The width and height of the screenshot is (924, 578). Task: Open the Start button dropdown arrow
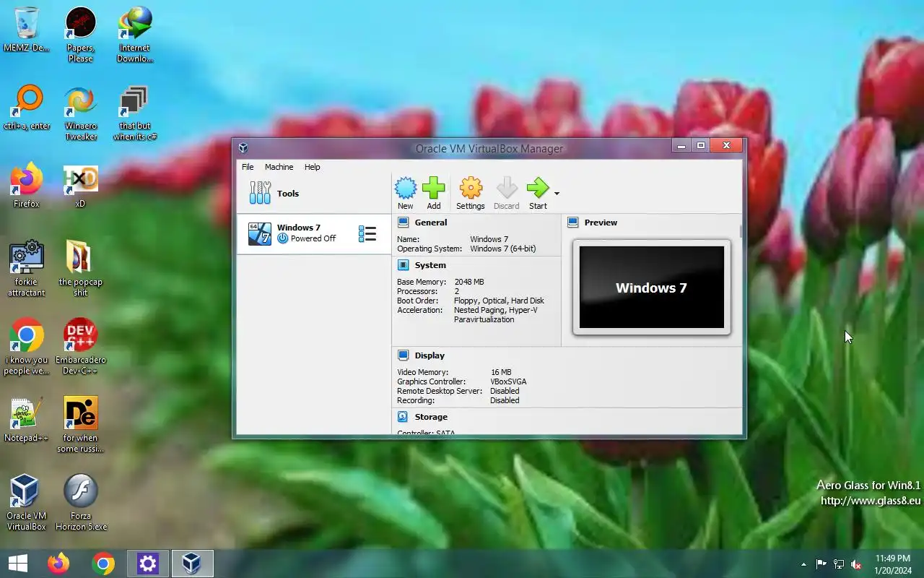557,194
